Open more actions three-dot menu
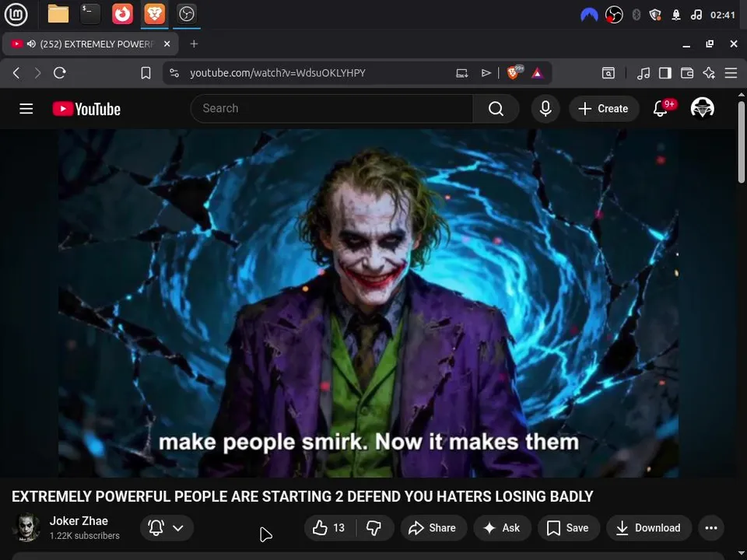The height and width of the screenshot is (560, 747). tap(711, 527)
